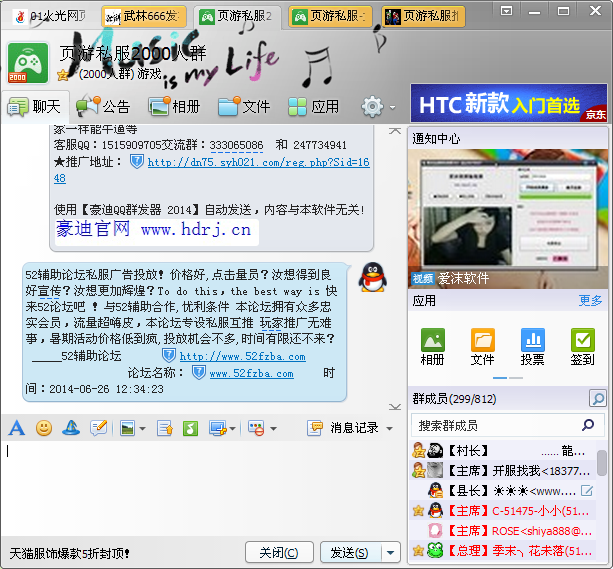Viewport: 613px width, 569px height.
Task: Expand the message history dropdown arrow
Action: (389, 429)
